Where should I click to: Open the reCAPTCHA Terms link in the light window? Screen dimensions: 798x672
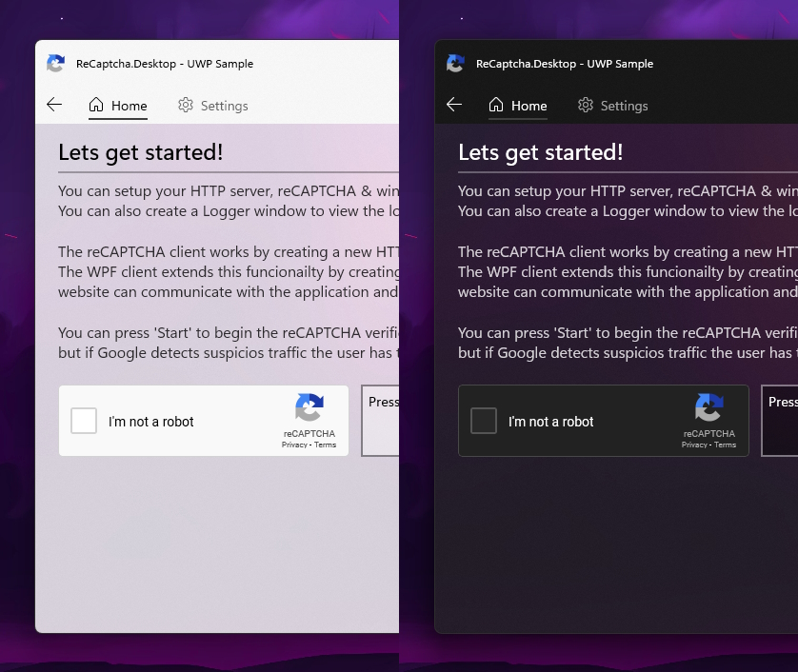coord(326,445)
